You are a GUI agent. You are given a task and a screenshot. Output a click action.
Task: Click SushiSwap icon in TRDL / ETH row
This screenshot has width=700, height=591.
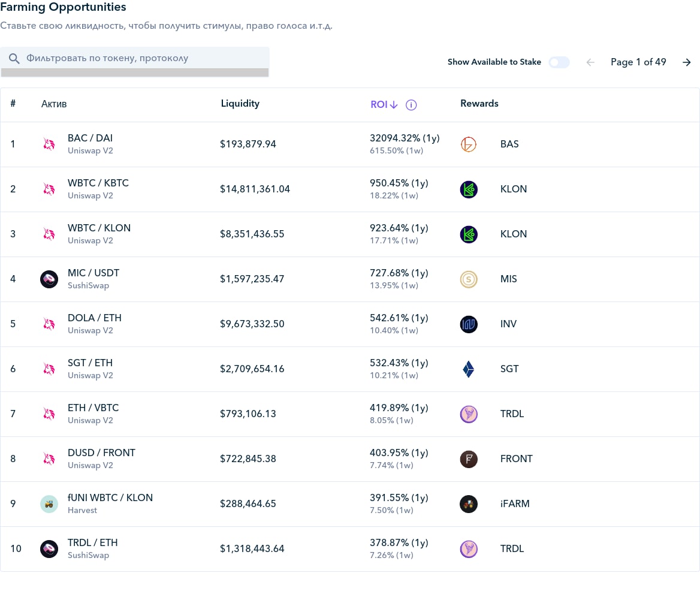49,549
